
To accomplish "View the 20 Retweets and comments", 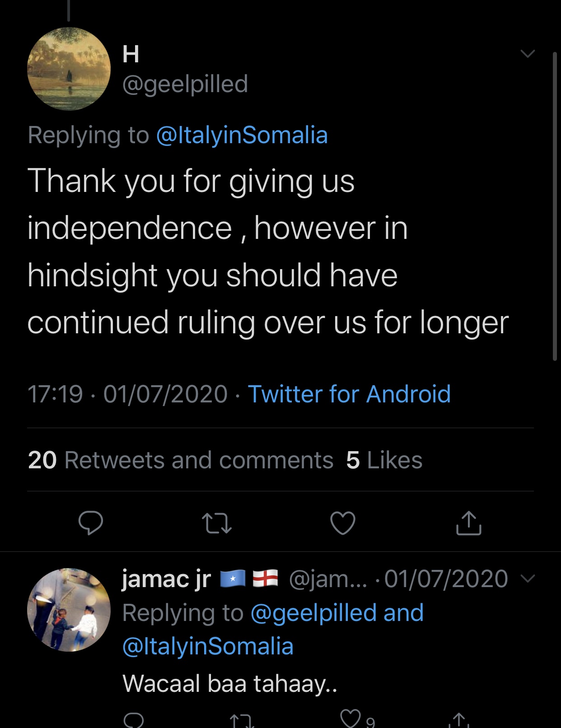I will [181, 460].
